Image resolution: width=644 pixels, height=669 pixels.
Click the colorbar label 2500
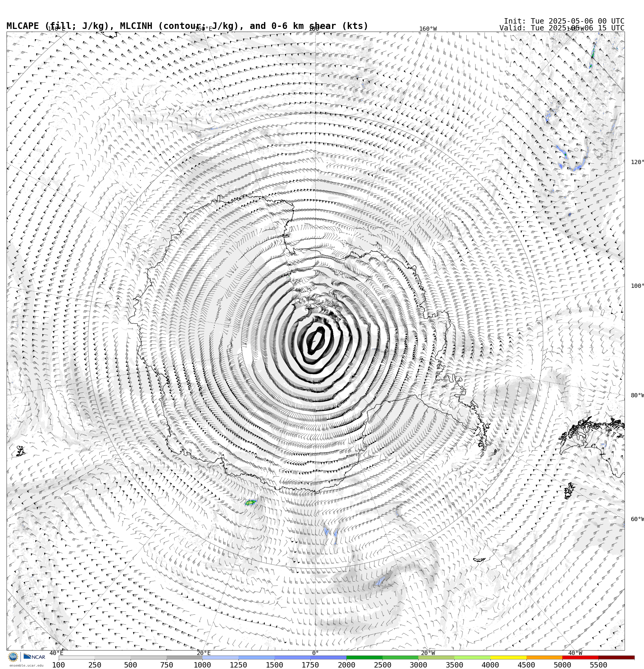pyautogui.click(x=382, y=665)
